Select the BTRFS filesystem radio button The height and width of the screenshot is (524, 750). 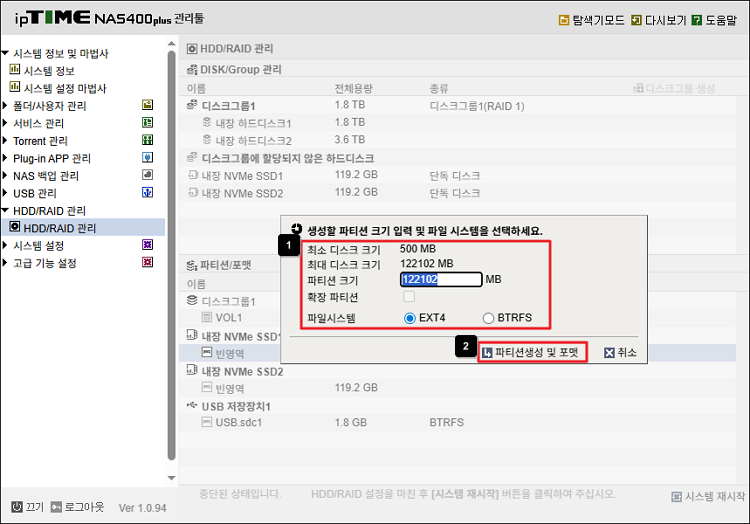488,318
